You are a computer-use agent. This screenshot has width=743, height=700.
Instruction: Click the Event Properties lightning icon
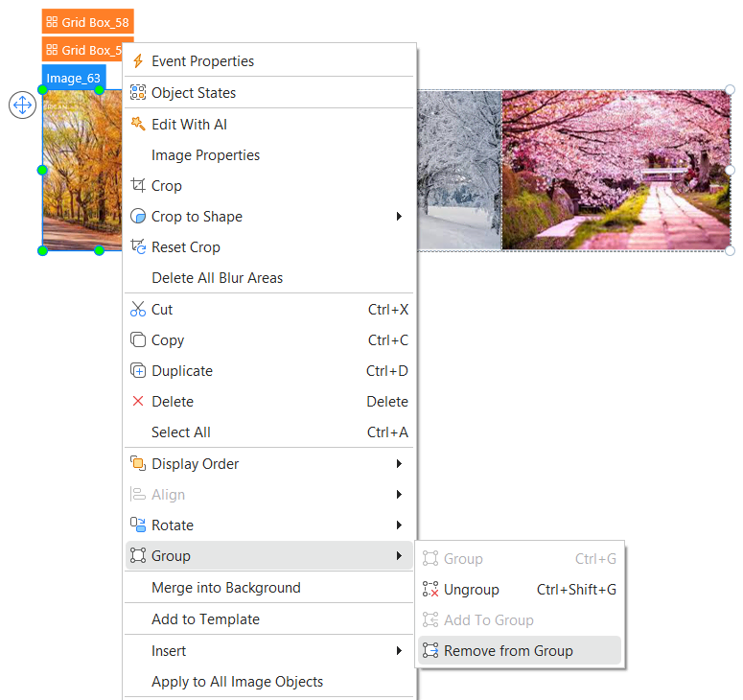[x=138, y=61]
